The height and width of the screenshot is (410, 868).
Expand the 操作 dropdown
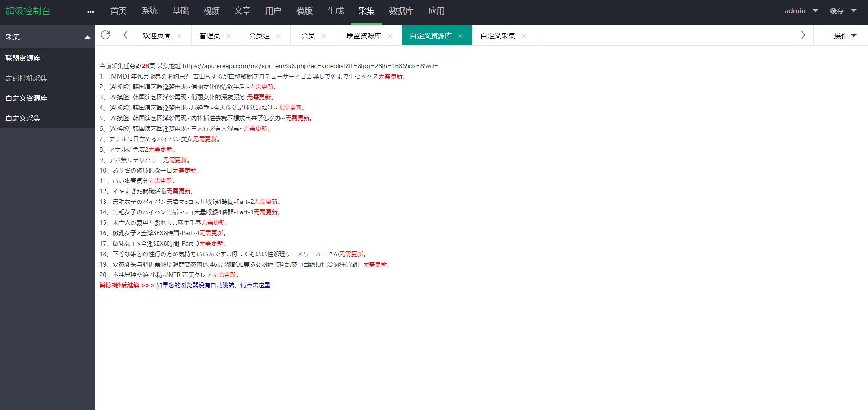tap(845, 35)
